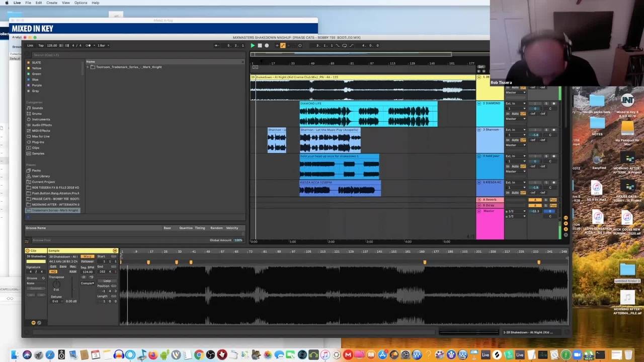Expand the Toolroom_Trademark_Series folder
The width and height of the screenshot is (644, 362).
(x=88, y=67)
